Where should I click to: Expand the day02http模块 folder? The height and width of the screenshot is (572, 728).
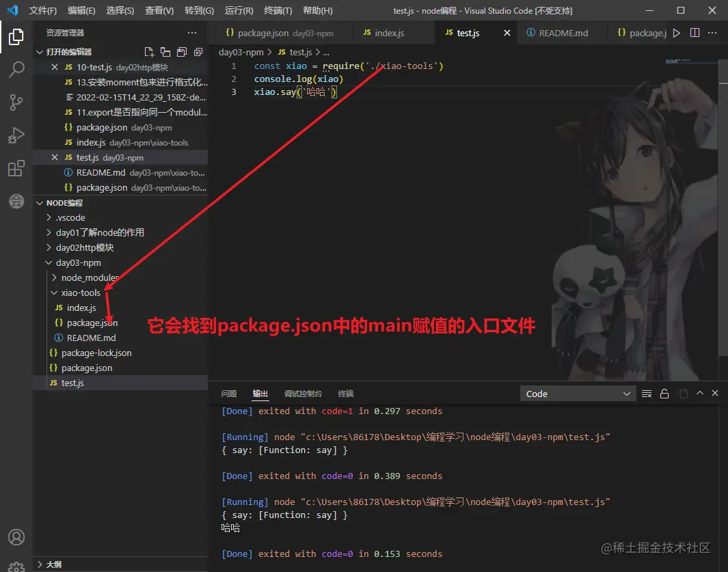tap(49, 247)
